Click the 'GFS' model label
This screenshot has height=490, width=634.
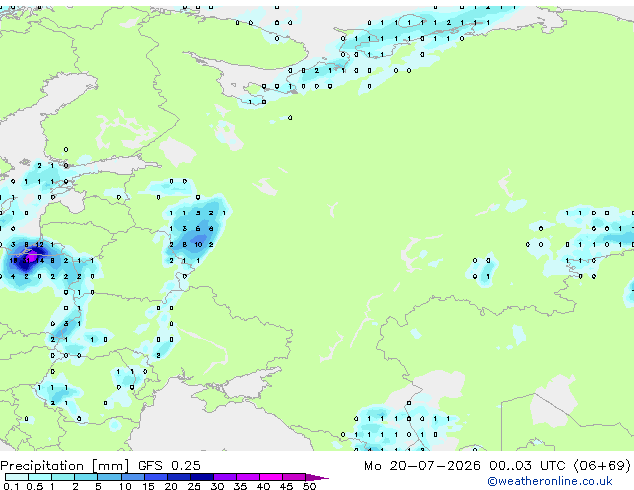coord(150,466)
